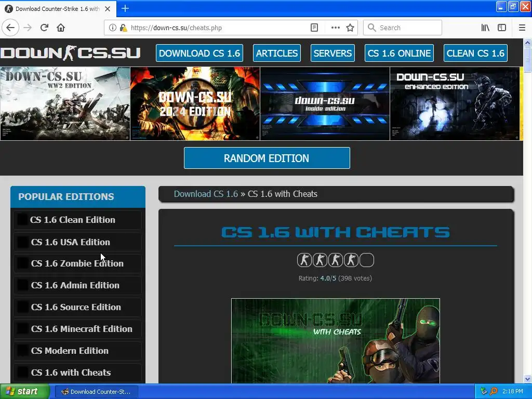Open the Inside Edition banner
Viewport: 532px width, 399px height.
coord(325,103)
